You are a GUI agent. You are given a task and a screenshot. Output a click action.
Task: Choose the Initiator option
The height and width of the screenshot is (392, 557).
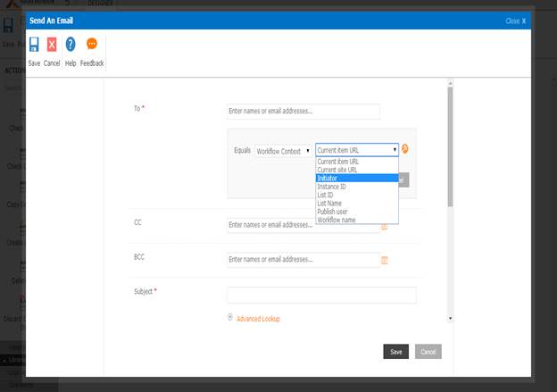point(357,178)
